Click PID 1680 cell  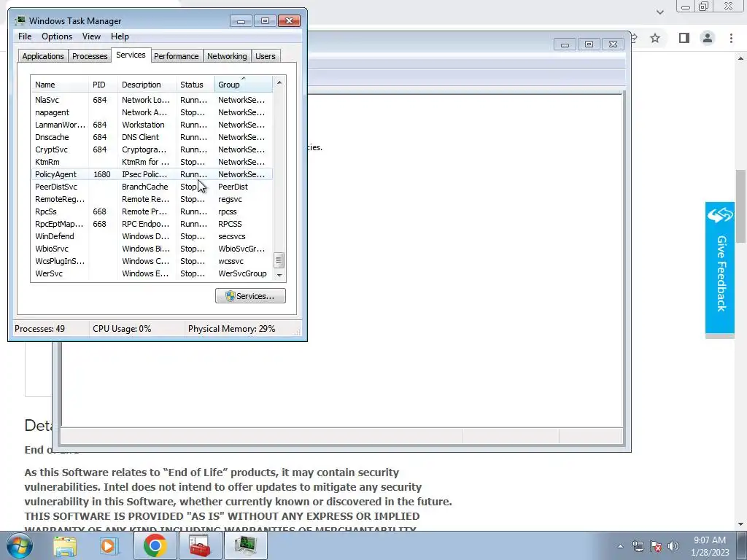(102, 174)
